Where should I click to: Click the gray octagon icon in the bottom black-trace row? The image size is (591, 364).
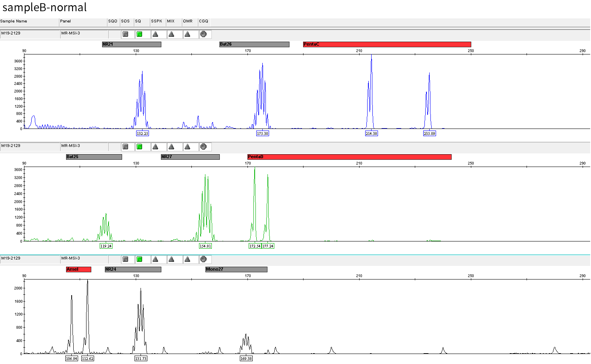pos(203,259)
